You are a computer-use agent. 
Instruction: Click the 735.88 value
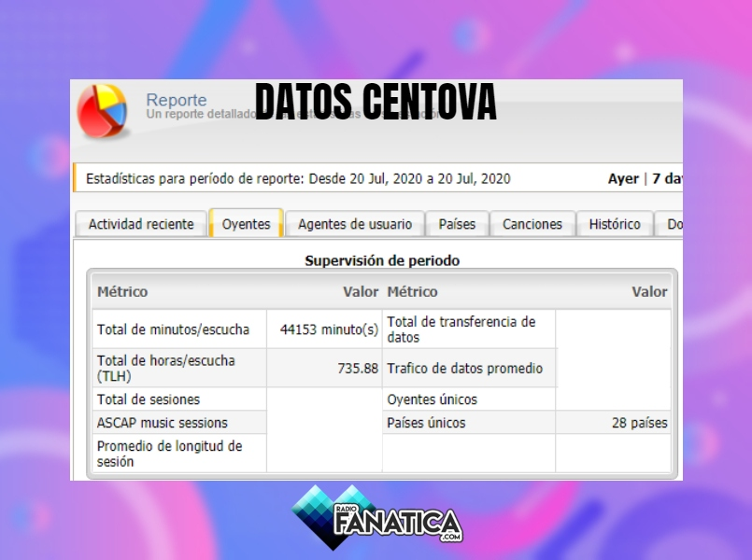coord(358,368)
